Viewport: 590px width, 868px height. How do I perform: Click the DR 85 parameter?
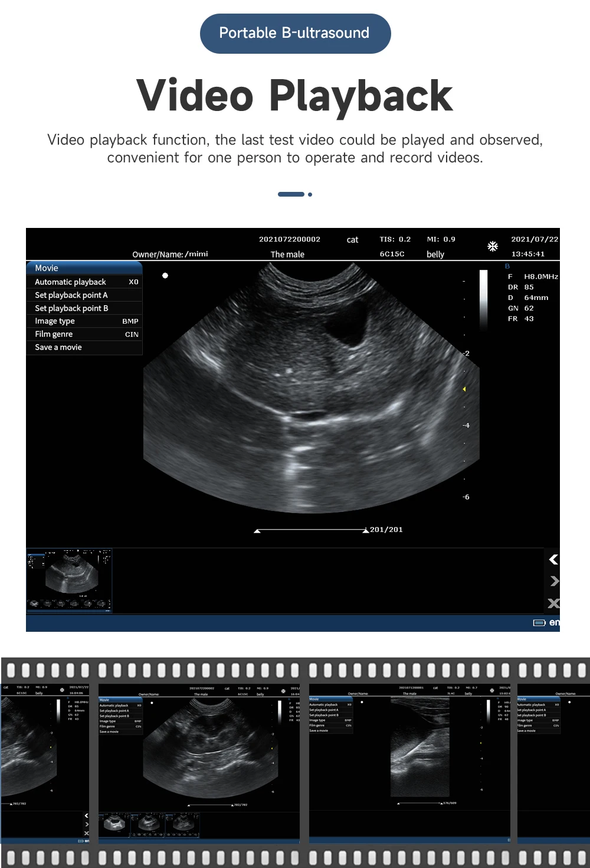click(520, 287)
